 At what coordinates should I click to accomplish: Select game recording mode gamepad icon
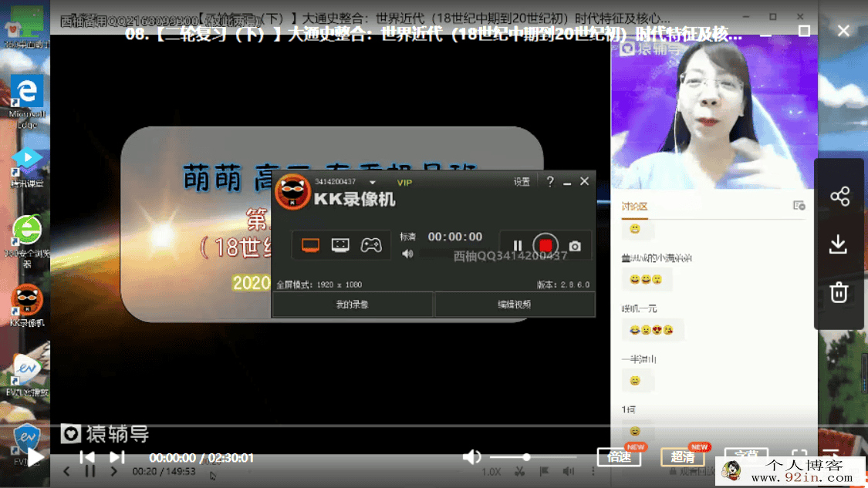[371, 245]
